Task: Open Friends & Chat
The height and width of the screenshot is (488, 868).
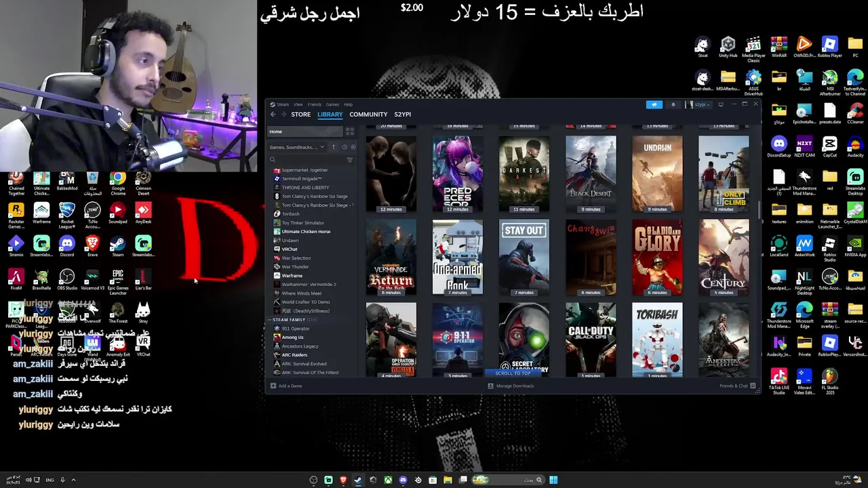Action: coord(738,386)
